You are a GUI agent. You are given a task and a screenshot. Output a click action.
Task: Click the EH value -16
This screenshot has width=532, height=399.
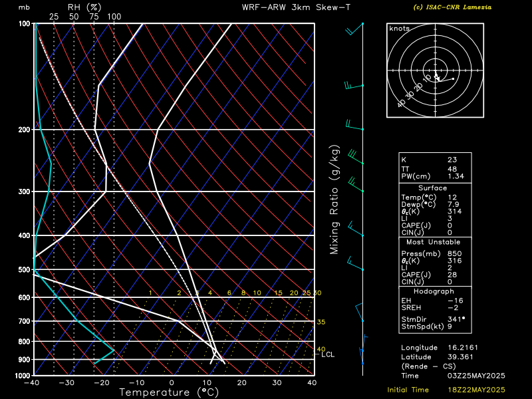coord(456,301)
